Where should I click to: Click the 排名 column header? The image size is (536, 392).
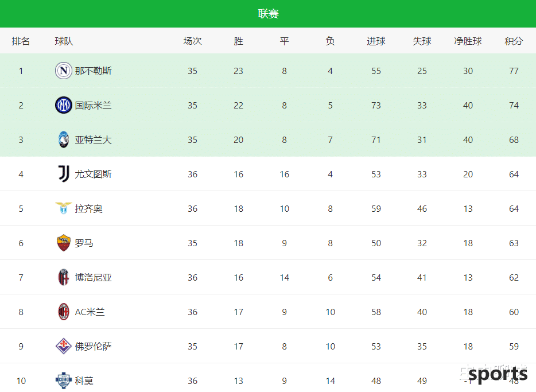point(21,41)
